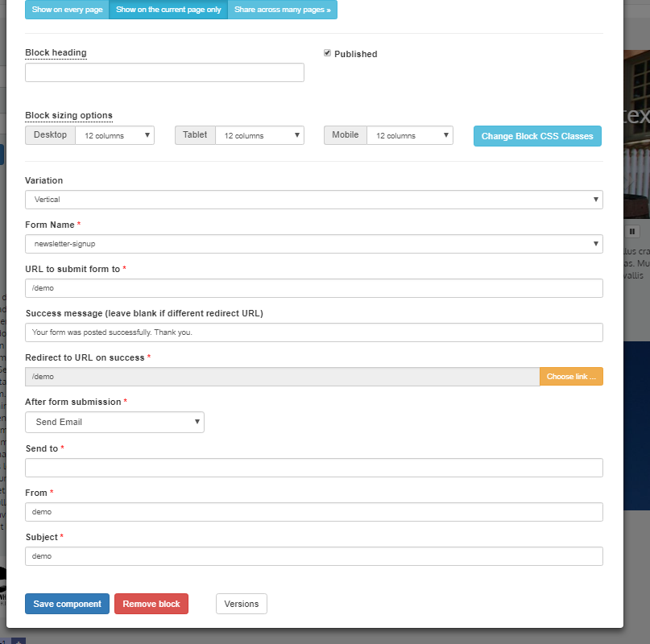The height and width of the screenshot is (644, 650).
Task: Open After form submission dropdown
Action: click(114, 422)
